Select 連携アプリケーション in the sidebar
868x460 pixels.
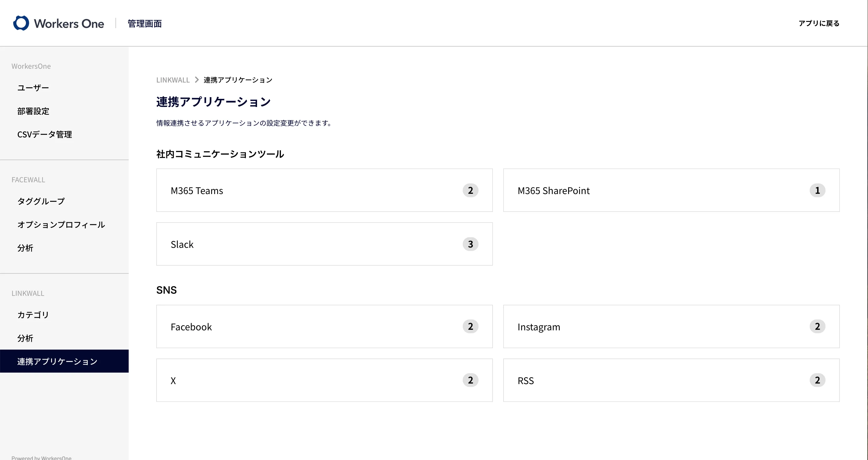(64, 361)
